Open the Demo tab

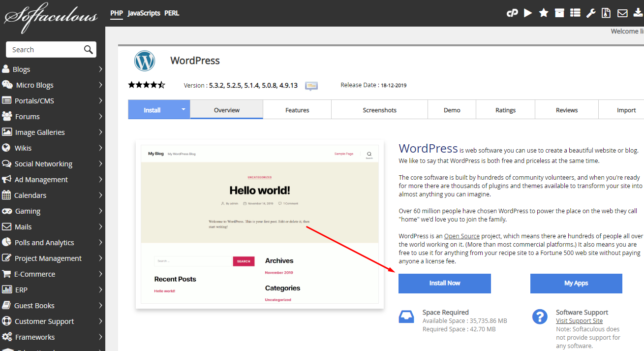[x=452, y=110]
